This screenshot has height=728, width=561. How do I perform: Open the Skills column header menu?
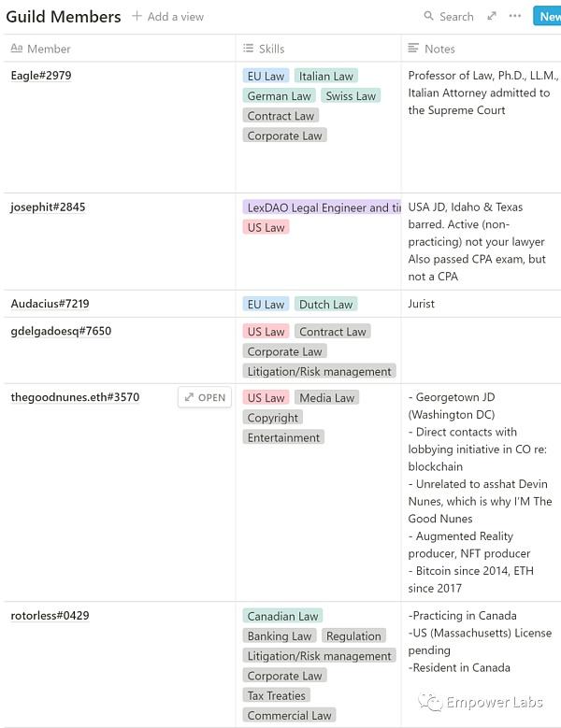[271, 49]
